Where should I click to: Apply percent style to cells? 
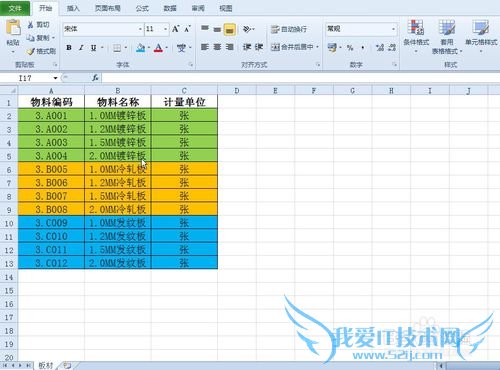(350, 47)
